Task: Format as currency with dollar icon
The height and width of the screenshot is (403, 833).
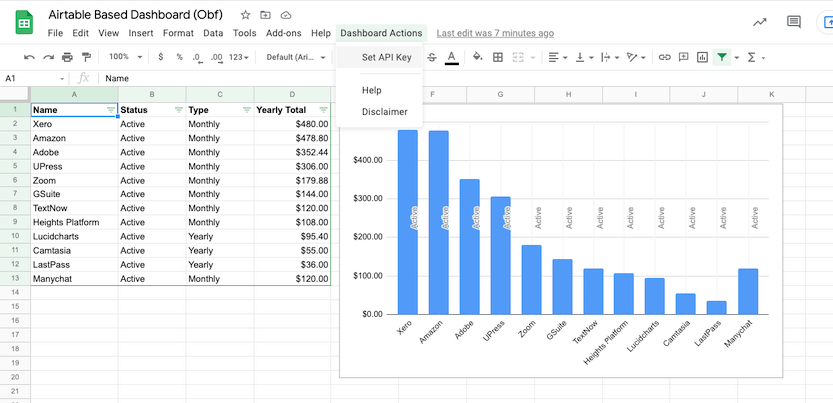Action: click(x=160, y=57)
